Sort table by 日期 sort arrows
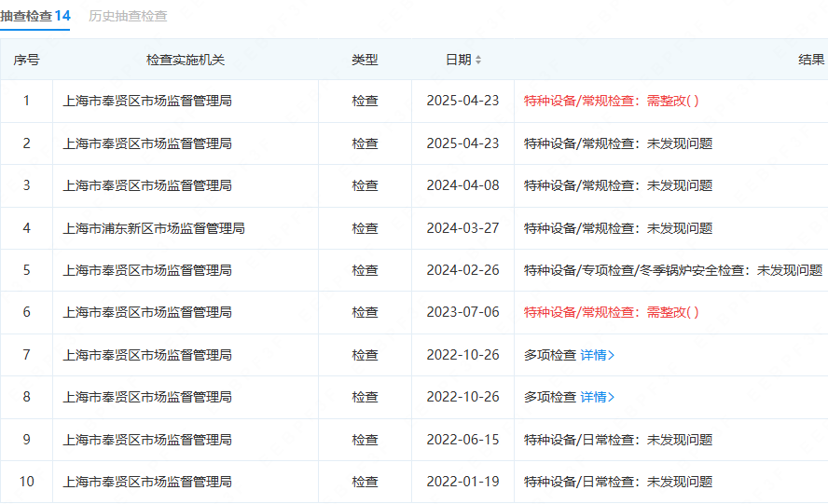This screenshot has height=504, width=828. [x=478, y=60]
